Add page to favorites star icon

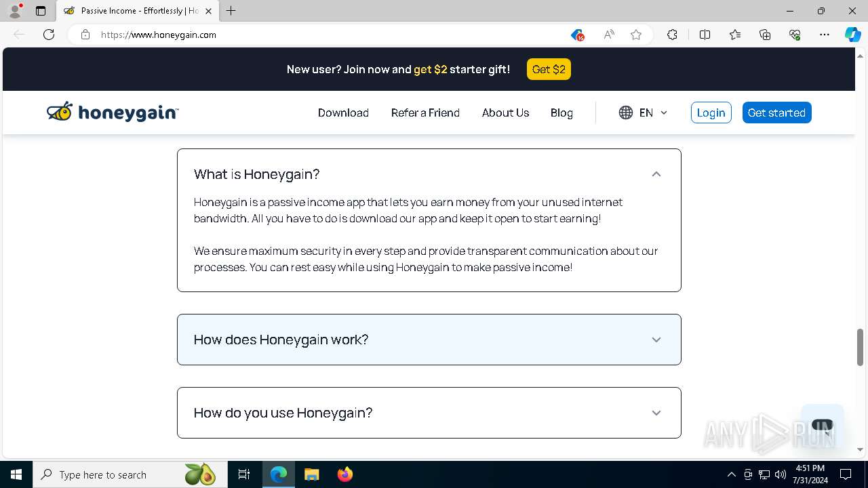[636, 35]
